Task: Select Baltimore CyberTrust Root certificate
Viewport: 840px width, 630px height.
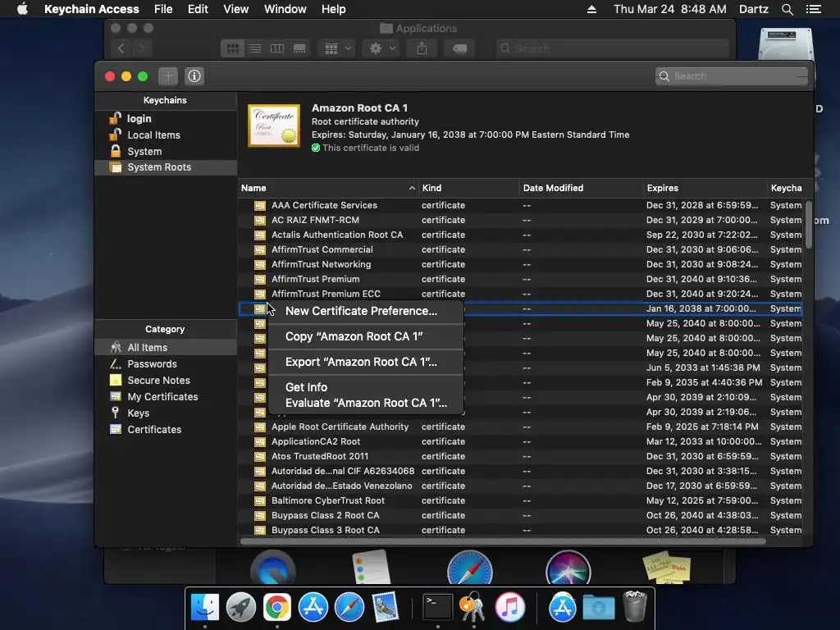Action: pos(519,501)
